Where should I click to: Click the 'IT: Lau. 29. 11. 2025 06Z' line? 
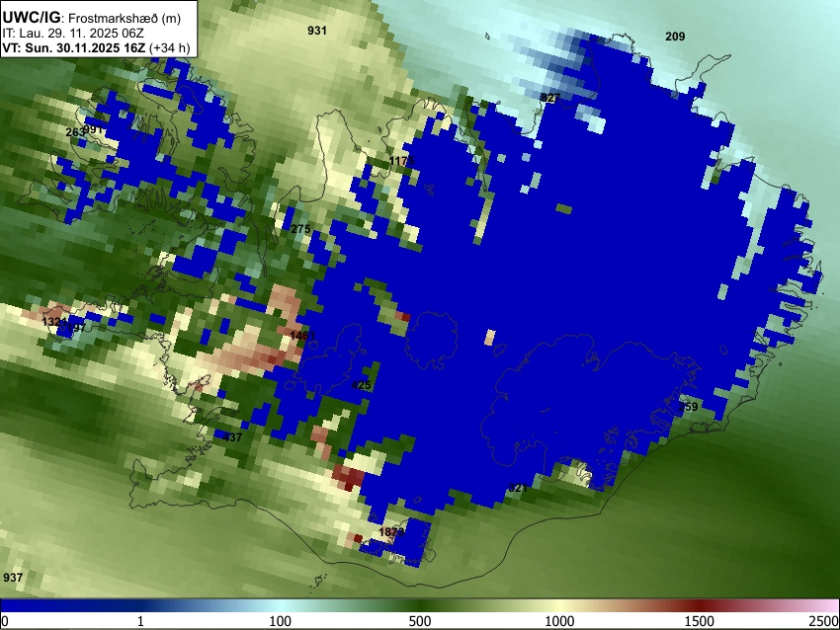(73, 34)
